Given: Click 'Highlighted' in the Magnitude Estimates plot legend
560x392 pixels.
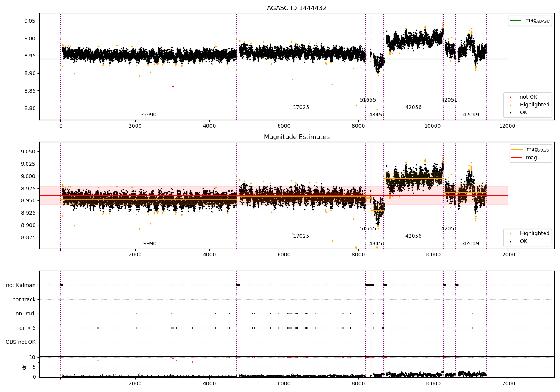Looking at the screenshot, I should (535, 234).
